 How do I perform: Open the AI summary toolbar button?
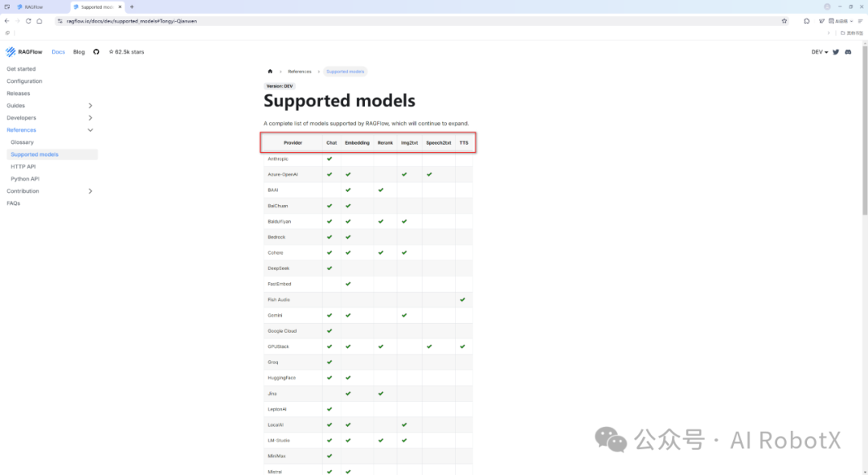[x=838, y=21]
